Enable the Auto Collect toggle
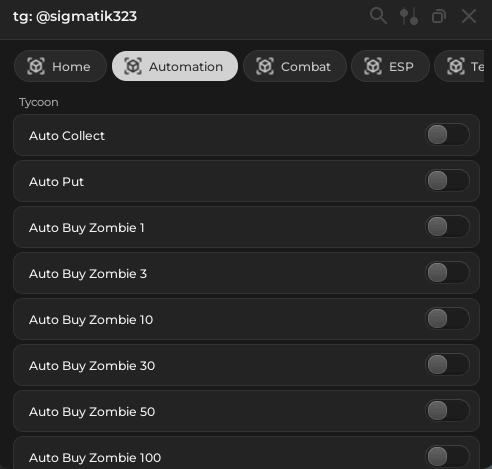 pyautogui.click(x=447, y=135)
